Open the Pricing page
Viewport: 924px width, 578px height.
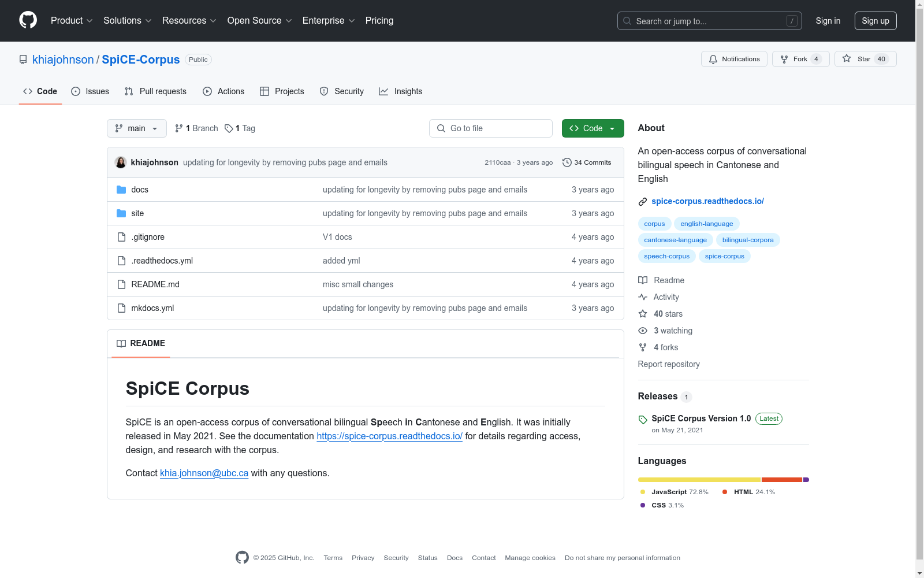click(379, 21)
